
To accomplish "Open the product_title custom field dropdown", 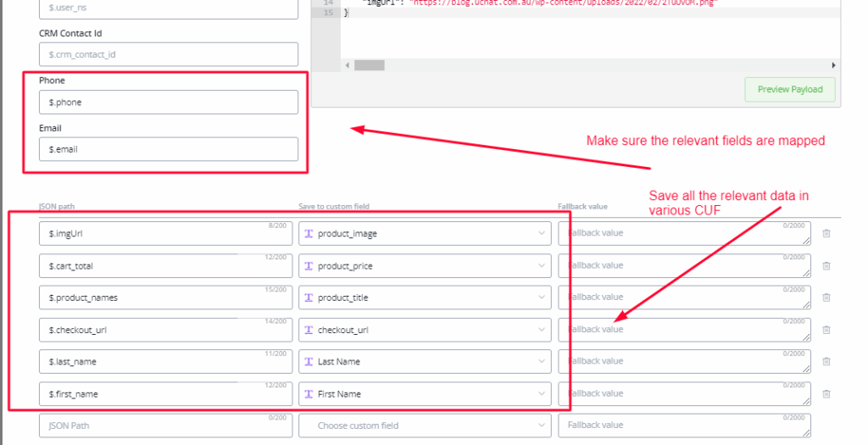I will pos(424,298).
